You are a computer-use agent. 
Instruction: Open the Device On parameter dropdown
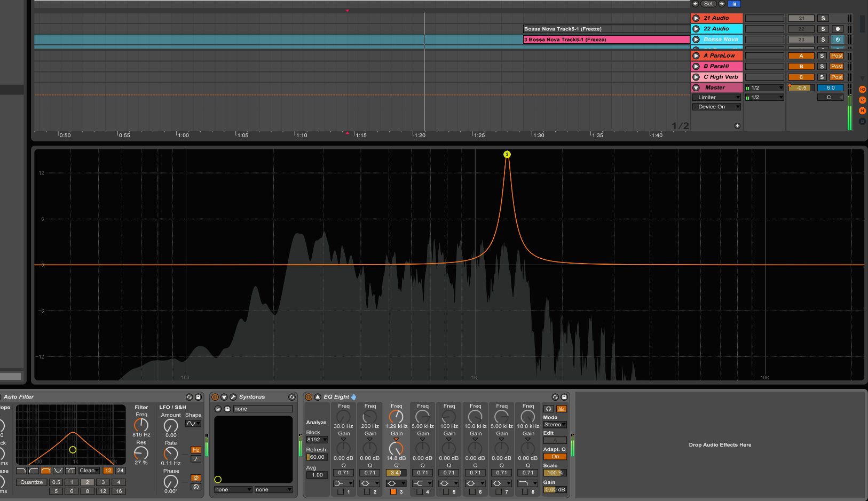tap(717, 107)
